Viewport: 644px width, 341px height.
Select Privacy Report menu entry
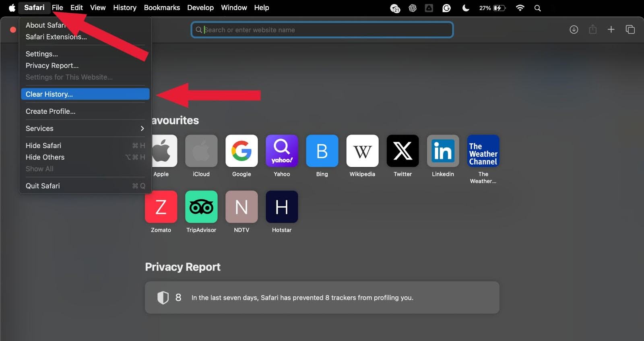85,66
